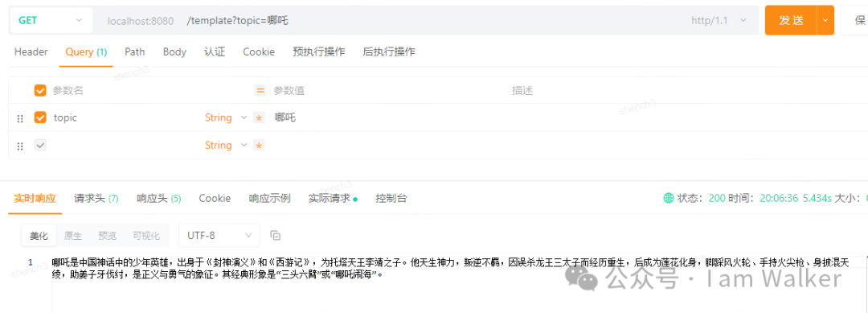Select the Query (1) tab

click(x=86, y=52)
